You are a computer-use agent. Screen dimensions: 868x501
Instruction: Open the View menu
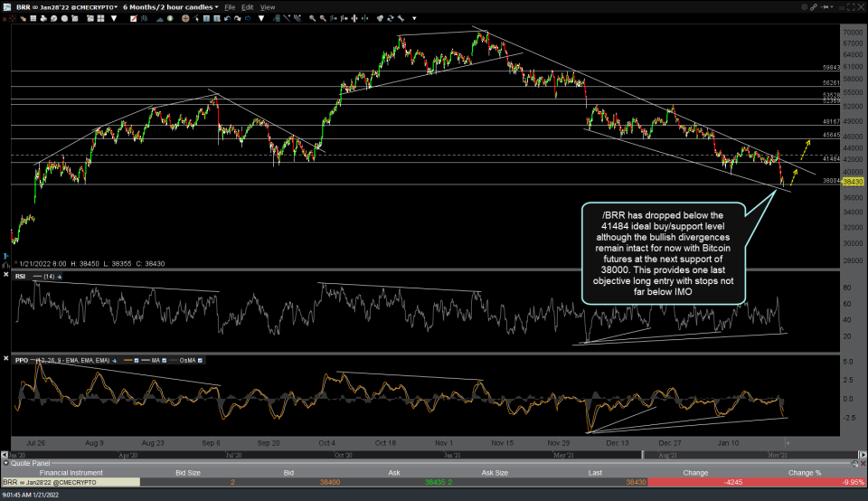point(268,6)
